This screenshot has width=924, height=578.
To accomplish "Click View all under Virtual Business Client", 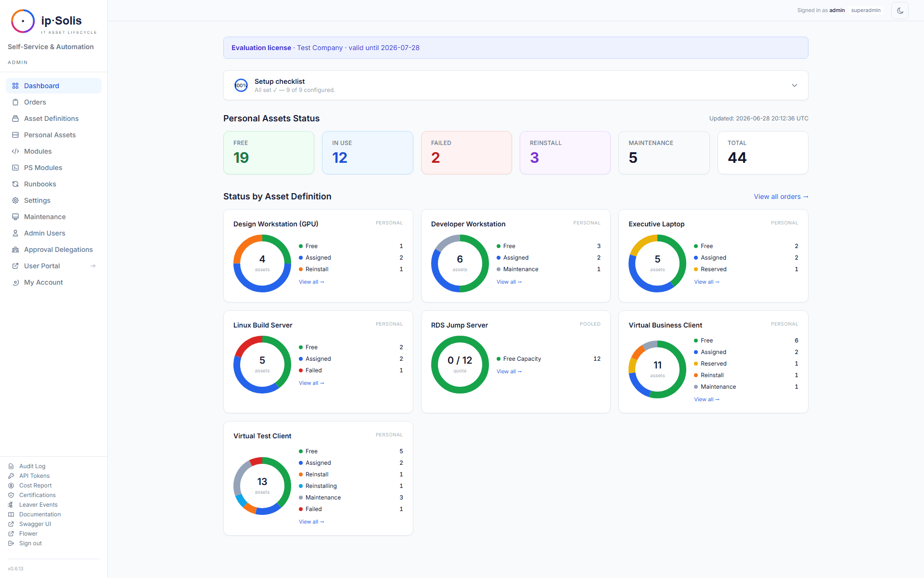I will click(x=706, y=399).
